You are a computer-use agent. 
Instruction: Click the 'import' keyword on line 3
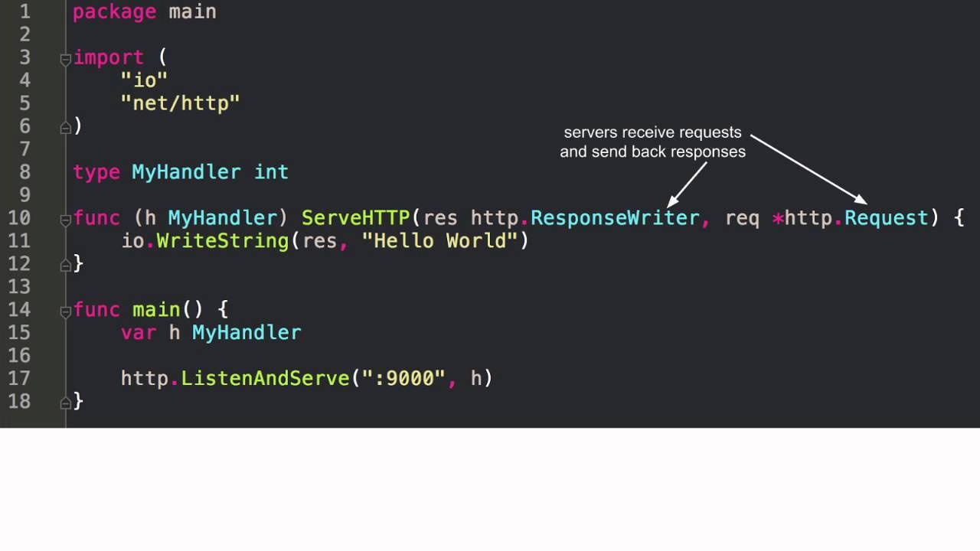pyautogui.click(x=109, y=57)
